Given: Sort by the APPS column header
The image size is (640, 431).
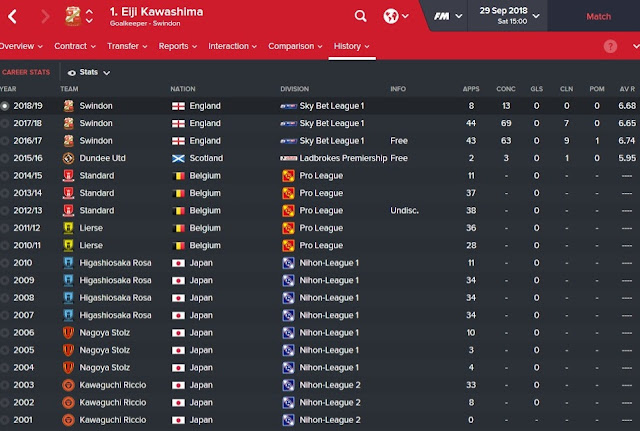Looking at the screenshot, I should (x=471, y=89).
